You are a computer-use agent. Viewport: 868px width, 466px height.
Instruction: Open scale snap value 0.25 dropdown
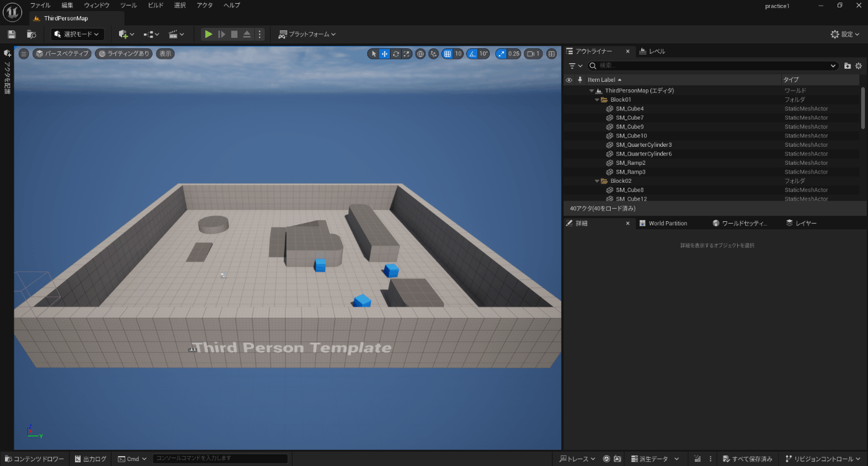coord(514,54)
